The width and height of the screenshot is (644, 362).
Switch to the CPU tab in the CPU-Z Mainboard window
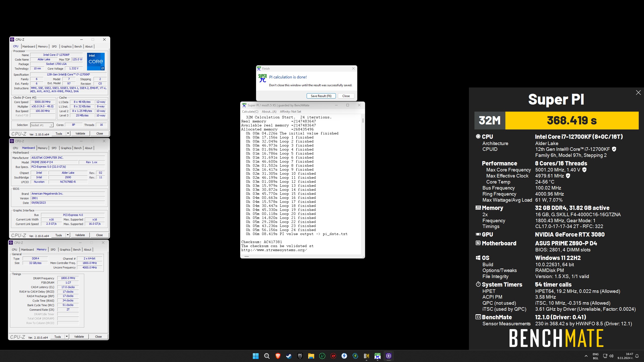point(15,148)
